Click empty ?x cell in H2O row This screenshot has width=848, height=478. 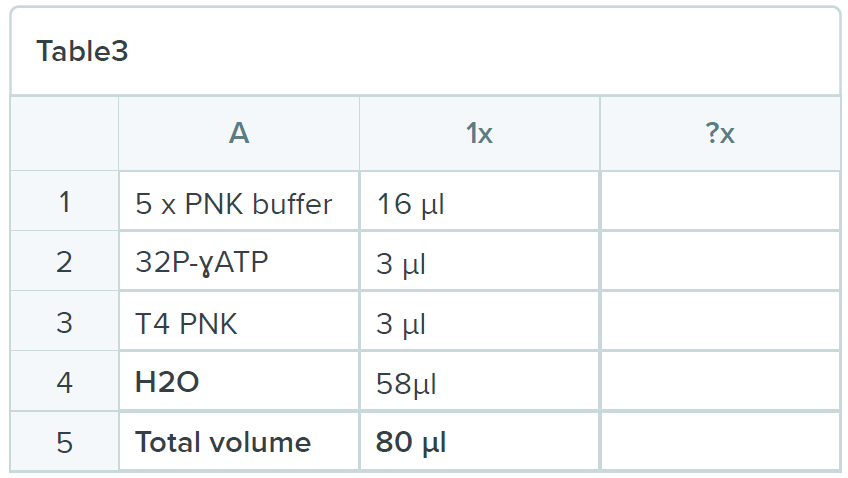[719, 382]
